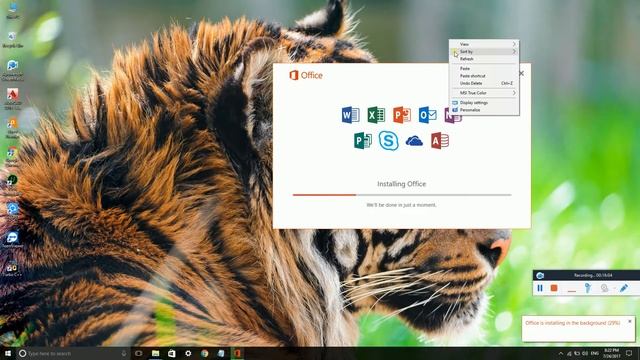Click the Office logo in the installer window
The height and width of the screenshot is (360, 640).
[306, 75]
